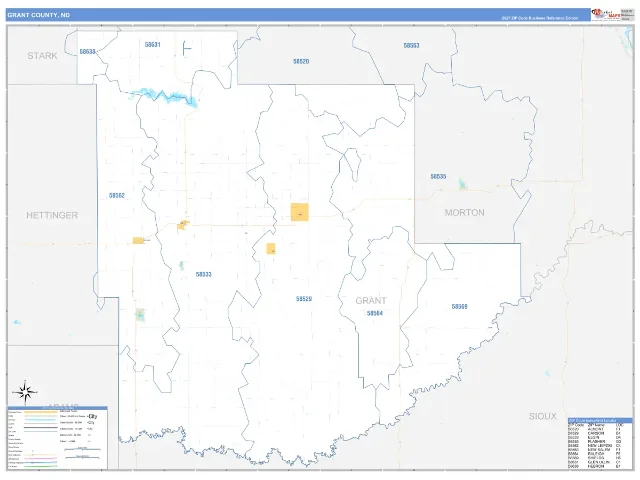Click ZIP code label 58631
The width and height of the screenshot is (640, 480).
tap(153, 44)
